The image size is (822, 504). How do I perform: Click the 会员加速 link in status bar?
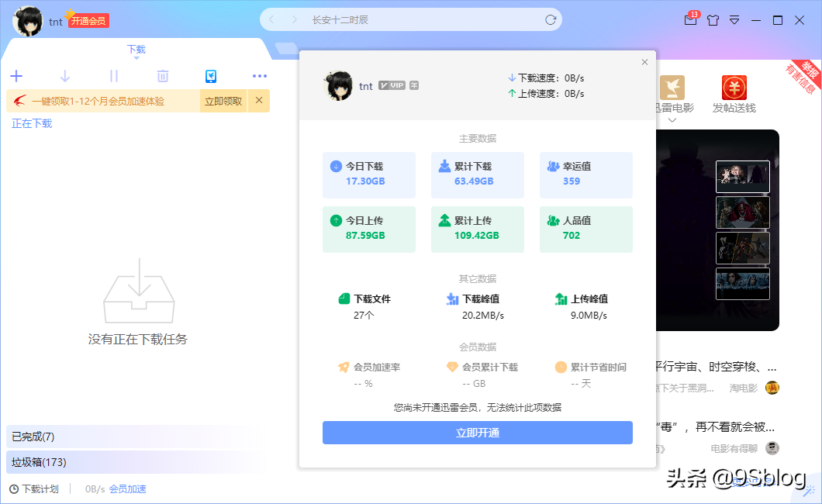(127, 488)
